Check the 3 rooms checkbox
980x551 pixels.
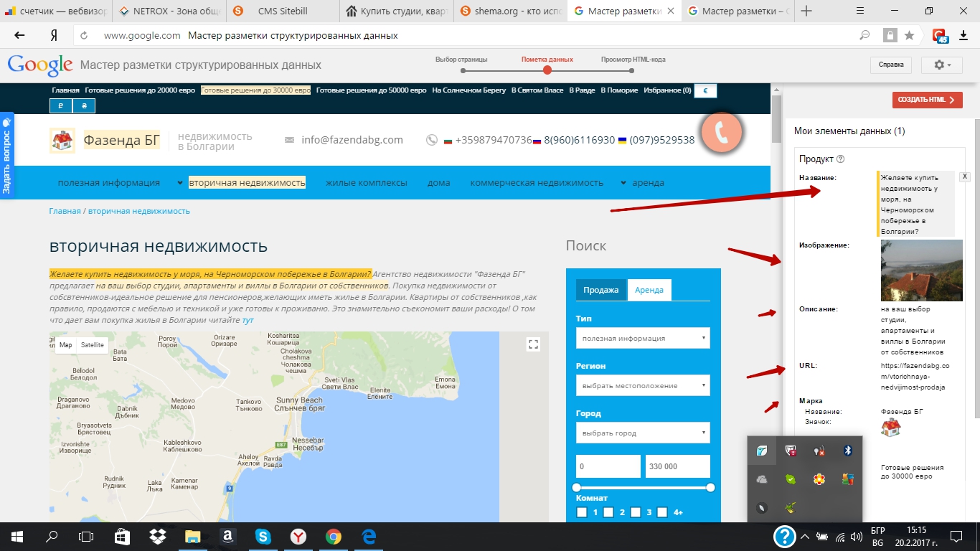[x=635, y=512]
